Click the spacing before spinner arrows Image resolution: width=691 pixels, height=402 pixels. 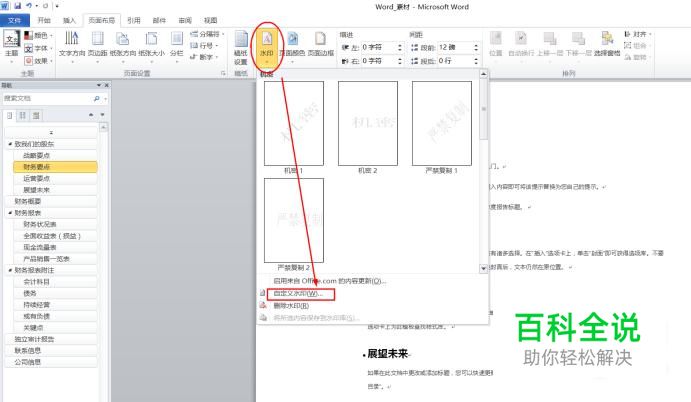[x=476, y=47]
